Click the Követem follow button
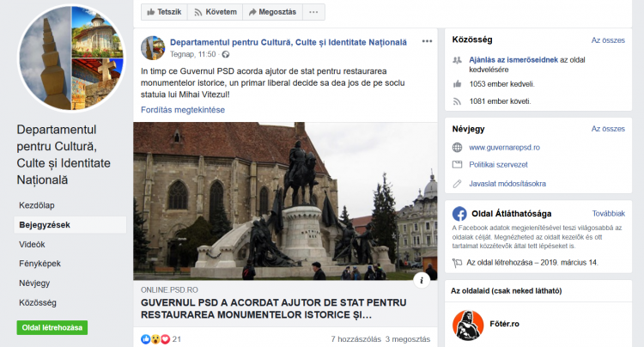The height and width of the screenshot is (347, 644). pyautogui.click(x=215, y=12)
